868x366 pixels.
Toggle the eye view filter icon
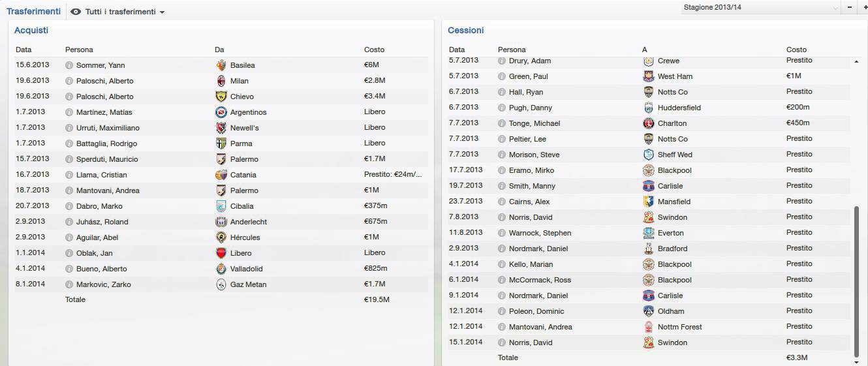click(76, 12)
